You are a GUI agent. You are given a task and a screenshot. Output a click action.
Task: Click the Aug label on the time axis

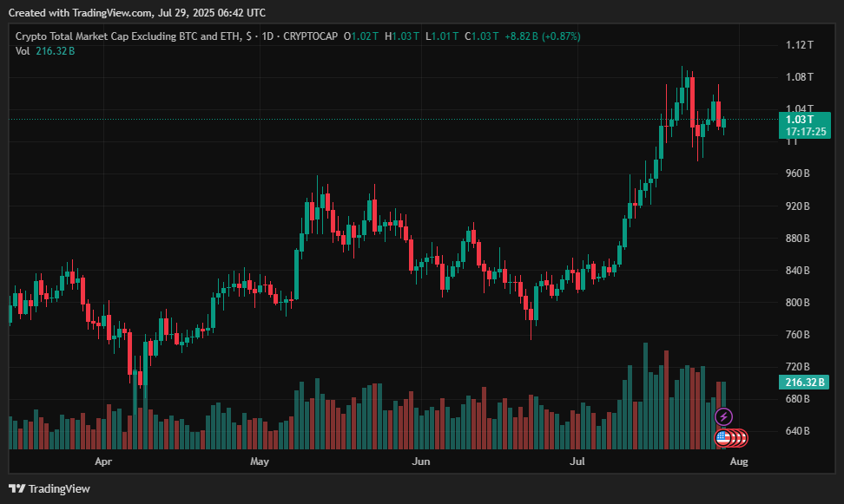738,461
